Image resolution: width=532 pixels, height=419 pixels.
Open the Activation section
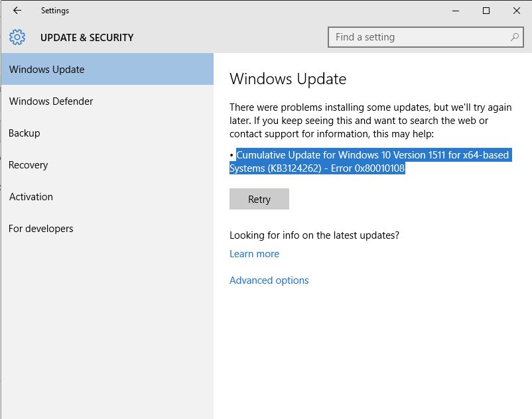pyautogui.click(x=107, y=197)
